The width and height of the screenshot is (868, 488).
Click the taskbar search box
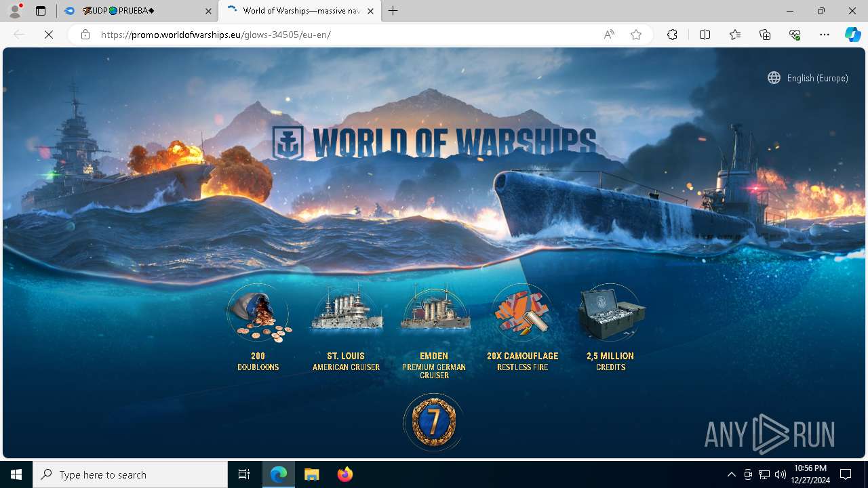[130, 474]
